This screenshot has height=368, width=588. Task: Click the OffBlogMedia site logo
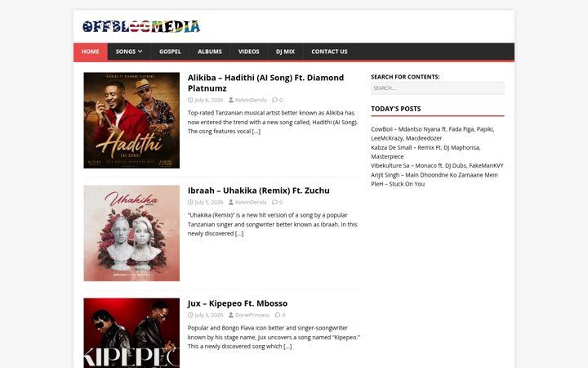[x=141, y=27]
